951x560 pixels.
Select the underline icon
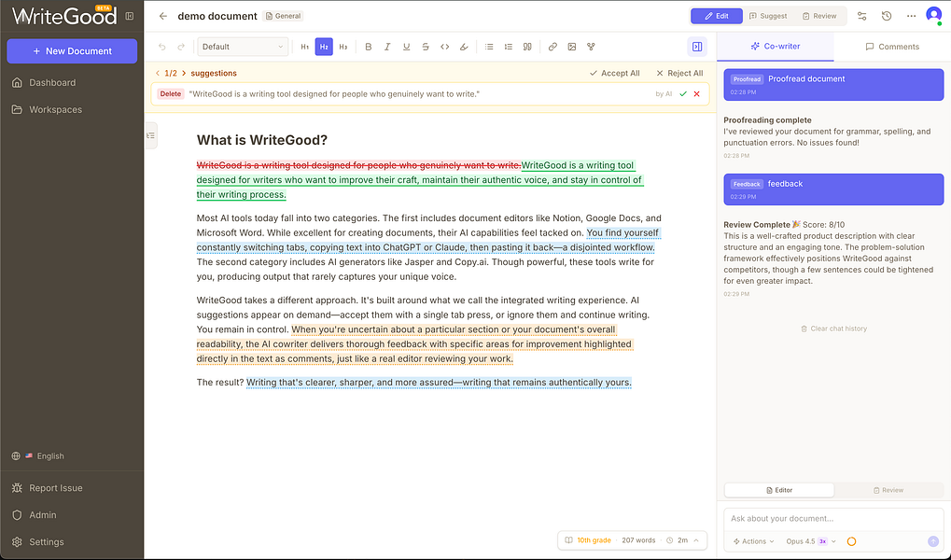(x=406, y=47)
